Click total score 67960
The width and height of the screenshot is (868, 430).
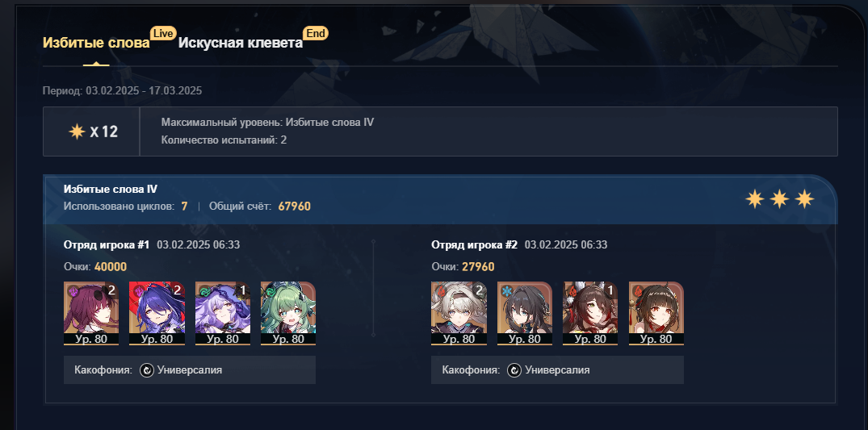[x=295, y=207]
